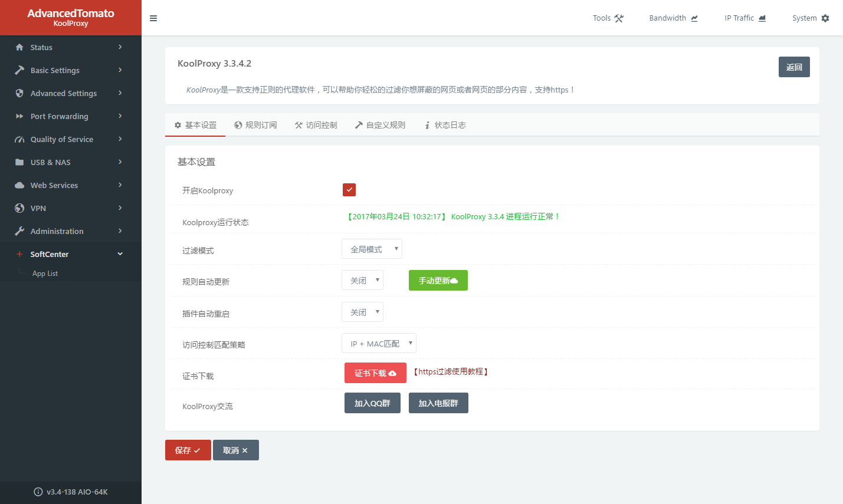Open the 过滤模式 dropdown
This screenshot has width=843, height=504.
pos(372,249)
